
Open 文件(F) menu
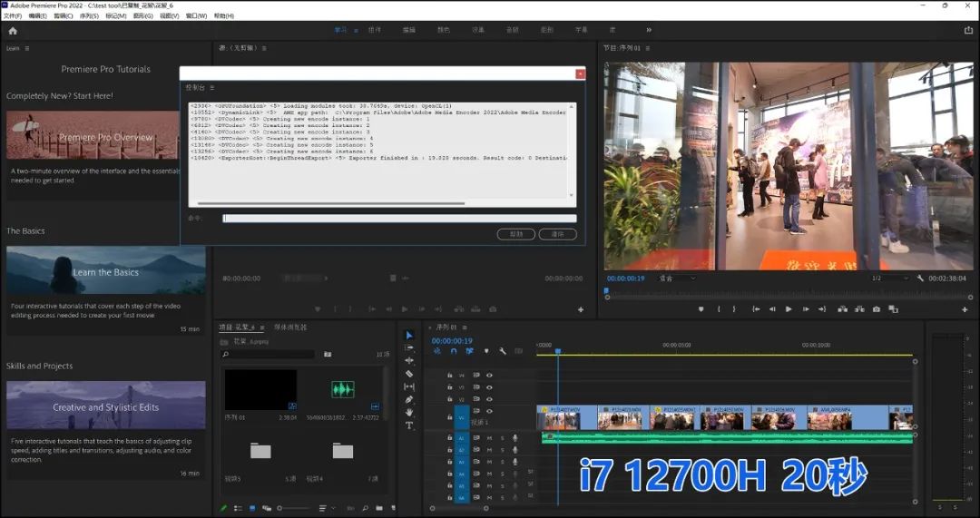point(13,15)
